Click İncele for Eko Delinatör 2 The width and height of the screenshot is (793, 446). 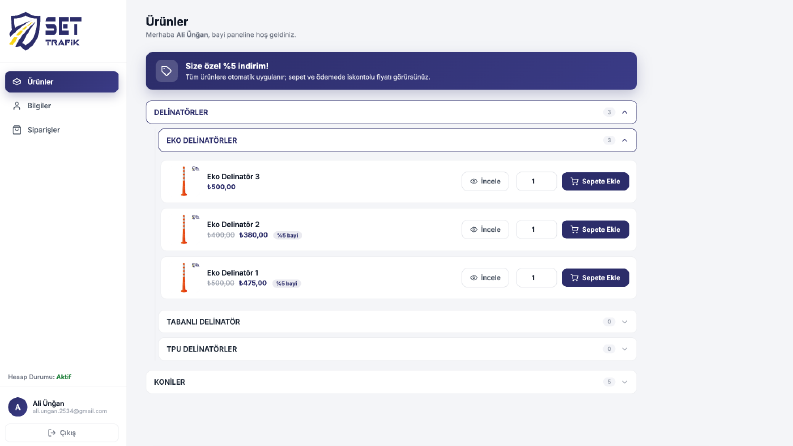pos(485,230)
